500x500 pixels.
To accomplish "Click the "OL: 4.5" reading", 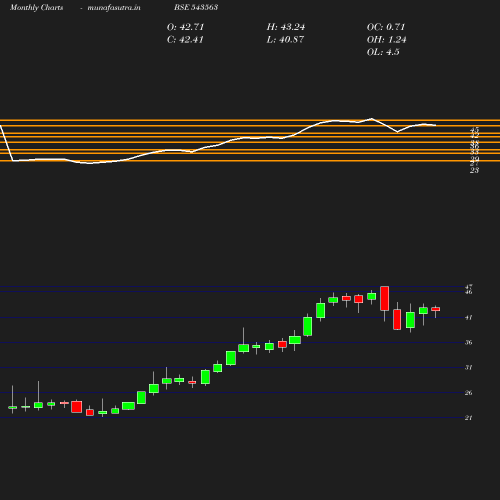I will coord(383,52).
